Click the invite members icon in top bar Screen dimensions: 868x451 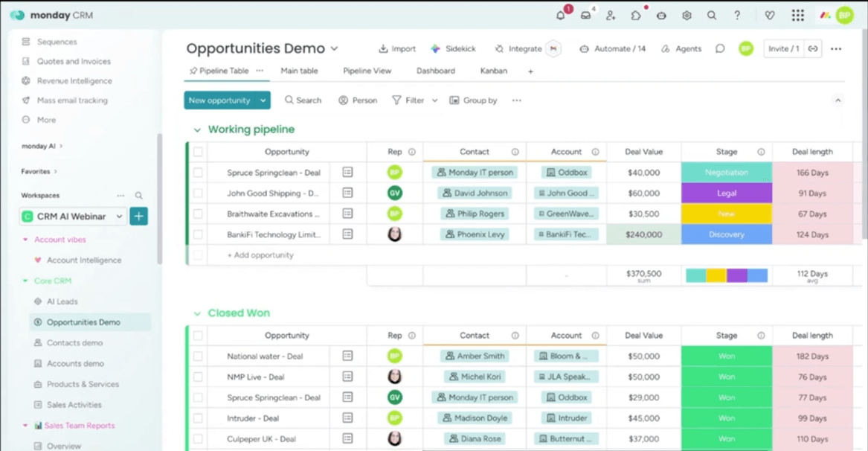(x=611, y=16)
